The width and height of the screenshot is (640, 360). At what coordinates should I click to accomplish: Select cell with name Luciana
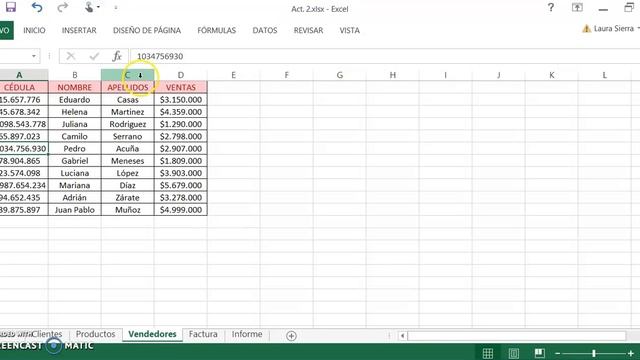coord(75,173)
